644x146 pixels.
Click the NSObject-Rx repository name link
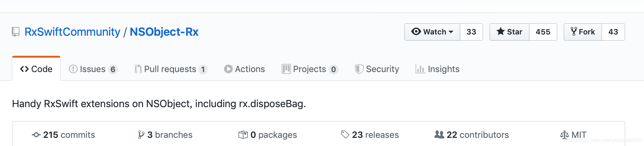point(164,32)
